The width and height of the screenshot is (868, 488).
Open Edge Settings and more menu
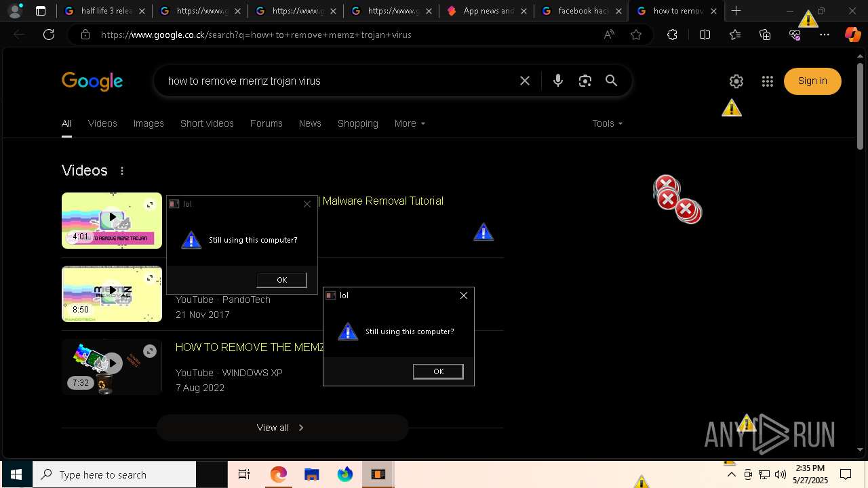tap(825, 35)
